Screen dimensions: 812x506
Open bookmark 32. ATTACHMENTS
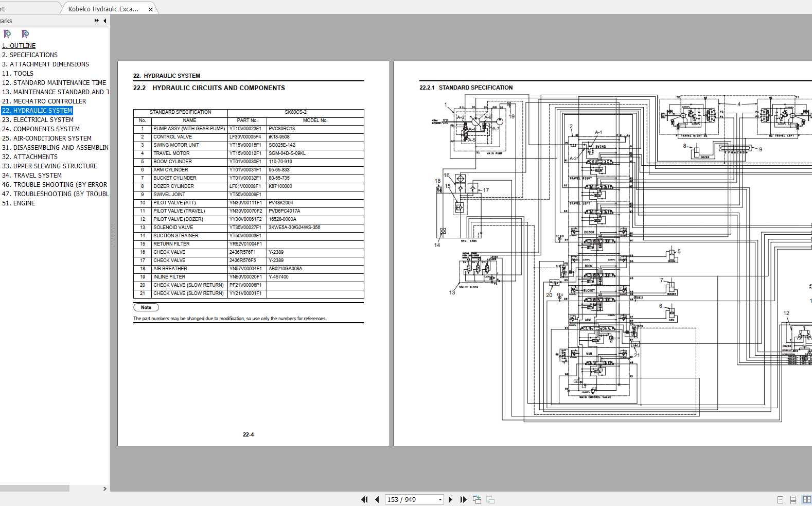30,157
